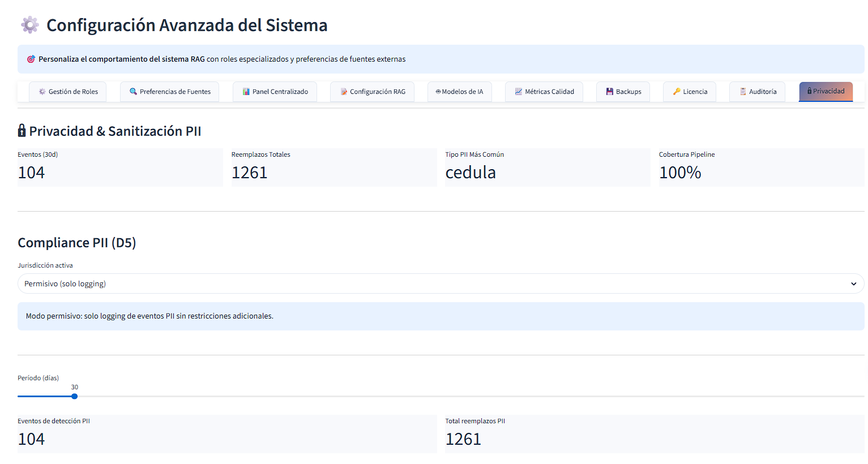
Task: Click the Eventos (30d) metric card showing 104
Action: pos(120,167)
